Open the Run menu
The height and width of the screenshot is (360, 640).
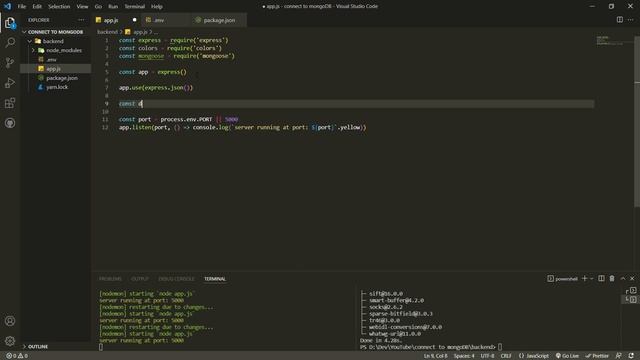click(x=113, y=6)
